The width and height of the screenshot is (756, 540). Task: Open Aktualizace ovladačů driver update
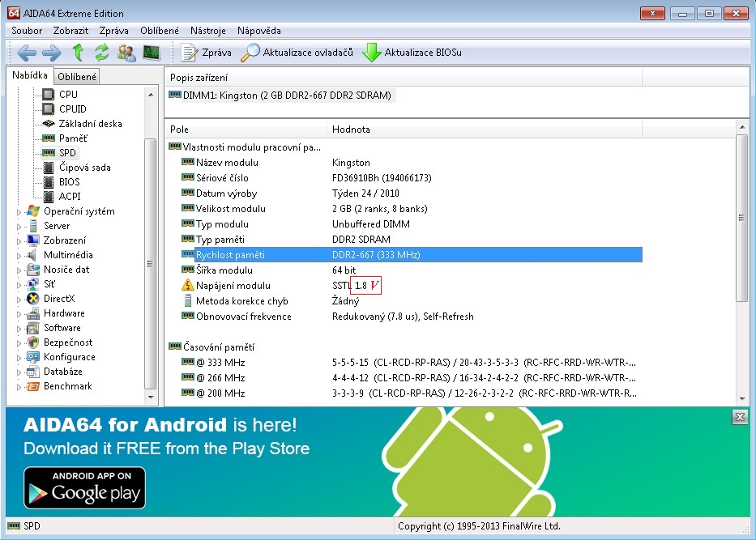[x=297, y=53]
